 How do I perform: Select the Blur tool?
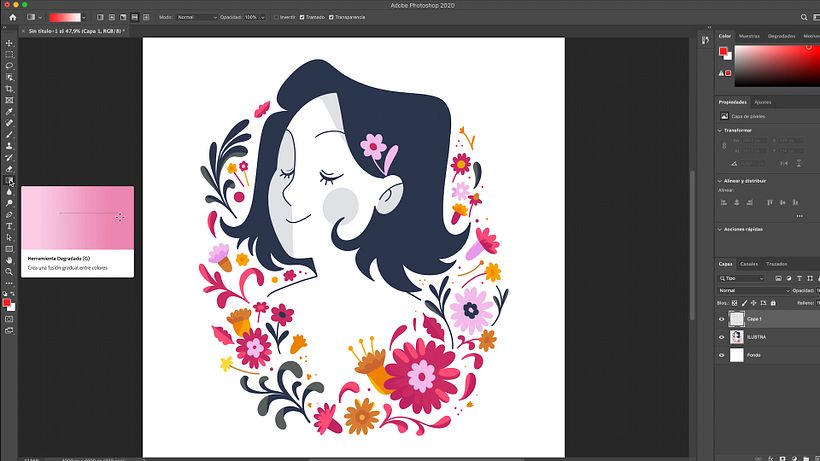click(x=9, y=192)
